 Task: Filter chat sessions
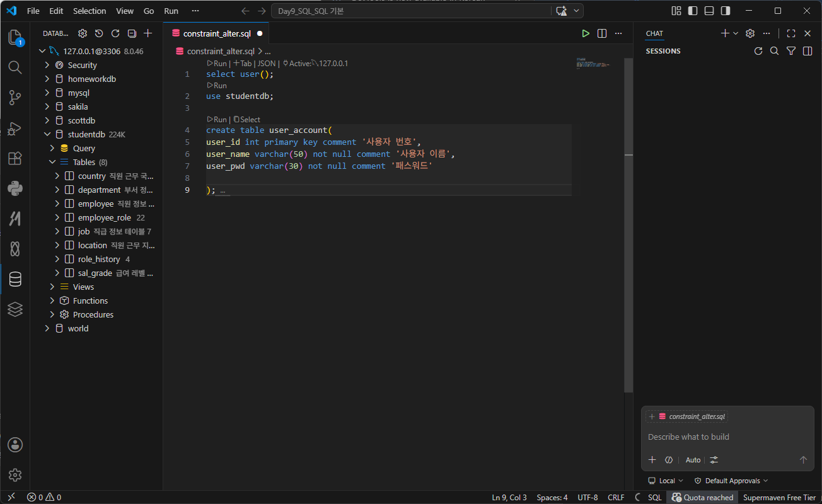[791, 51]
